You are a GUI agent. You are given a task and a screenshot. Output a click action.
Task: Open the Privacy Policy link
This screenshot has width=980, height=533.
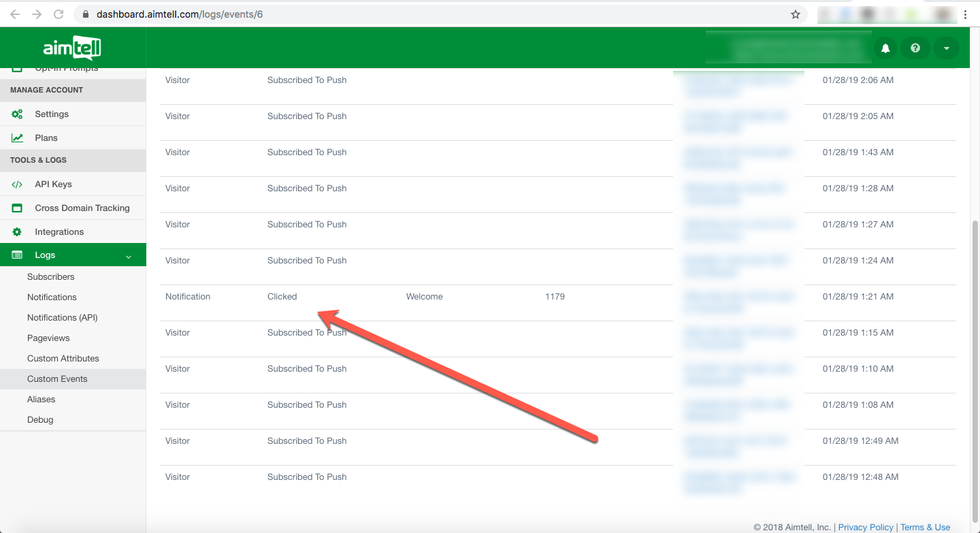tap(866, 528)
